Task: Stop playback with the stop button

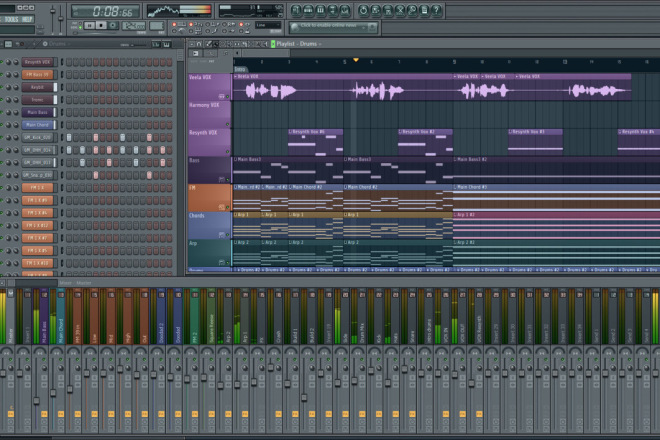Action: pos(101,26)
